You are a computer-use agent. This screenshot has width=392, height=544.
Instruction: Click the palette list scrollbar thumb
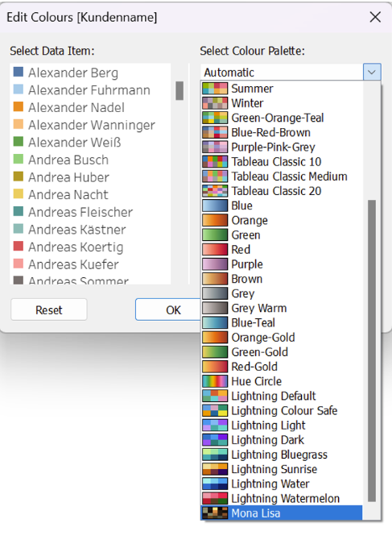(372, 351)
